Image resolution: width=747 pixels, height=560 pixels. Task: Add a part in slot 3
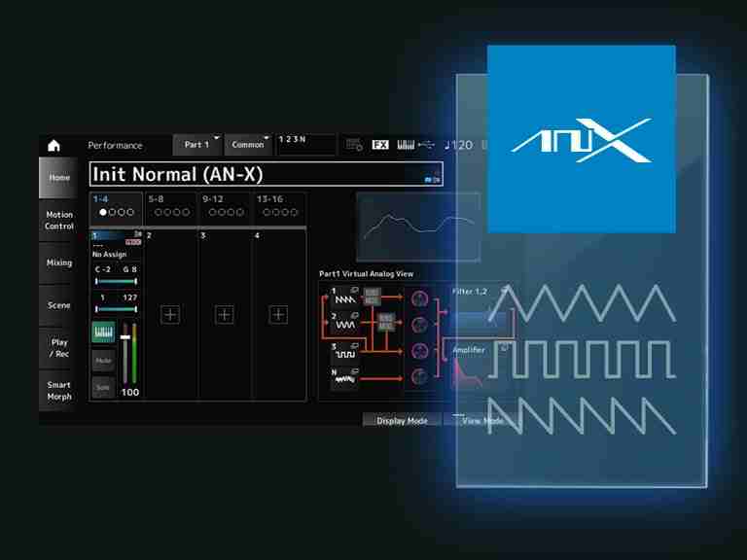click(x=224, y=315)
